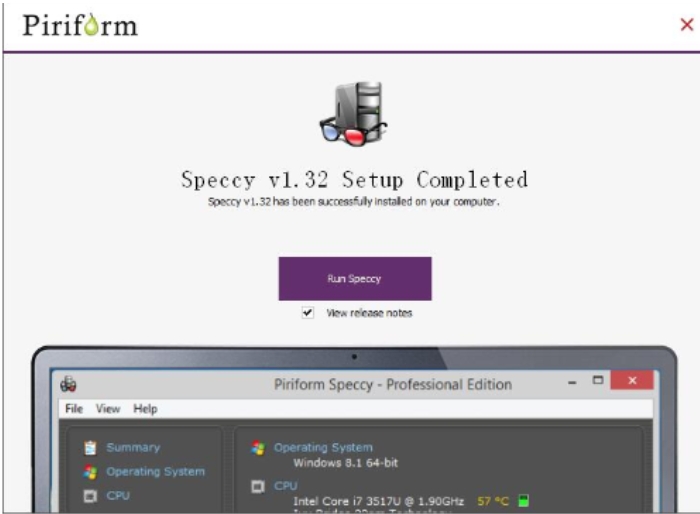This screenshot has height=514, width=700.
Task: Maximize the previewed Speccy Professional window
Action: (598, 380)
